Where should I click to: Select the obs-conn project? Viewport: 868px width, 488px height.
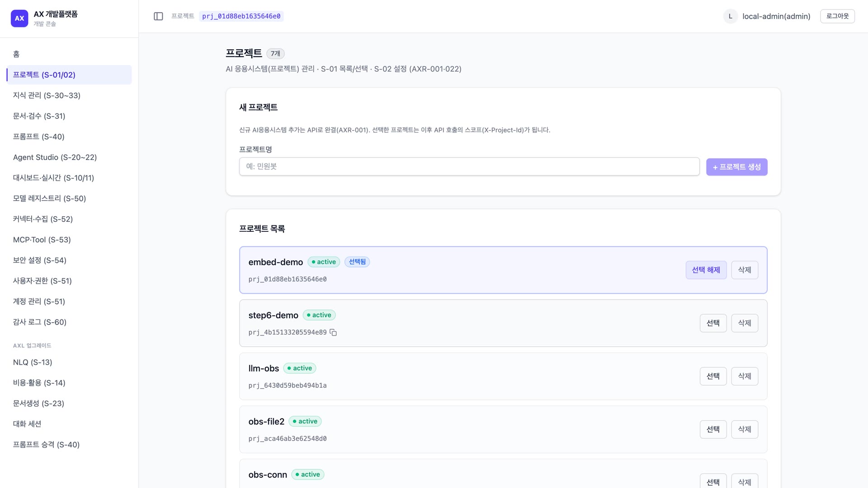[x=713, y=482]
